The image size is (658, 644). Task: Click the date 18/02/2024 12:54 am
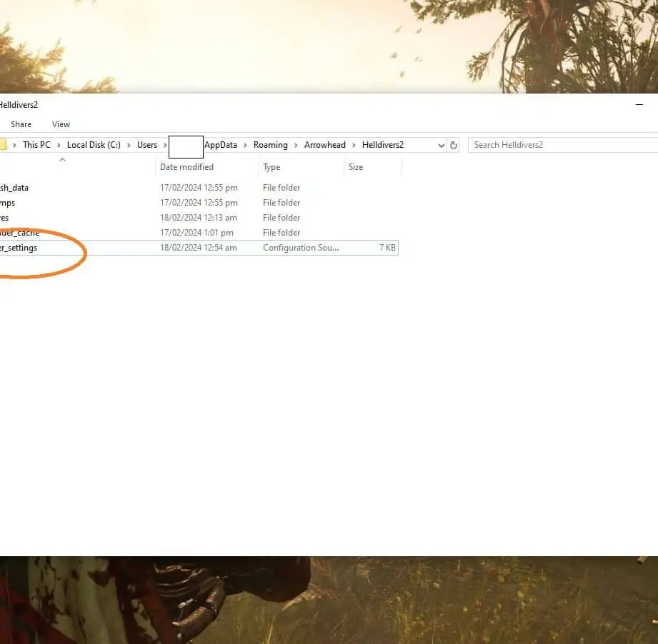point(199,248)
